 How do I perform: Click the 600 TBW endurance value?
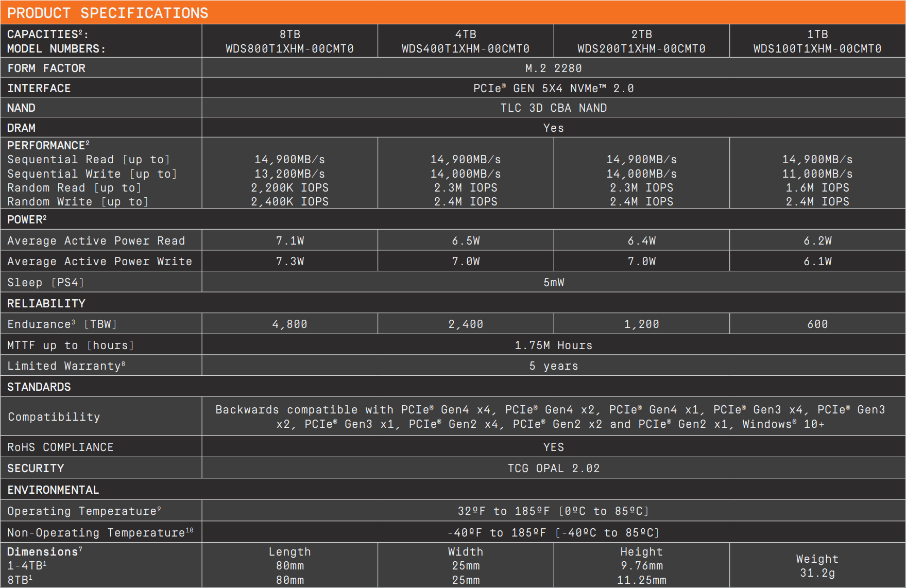[x=817, y=324]
